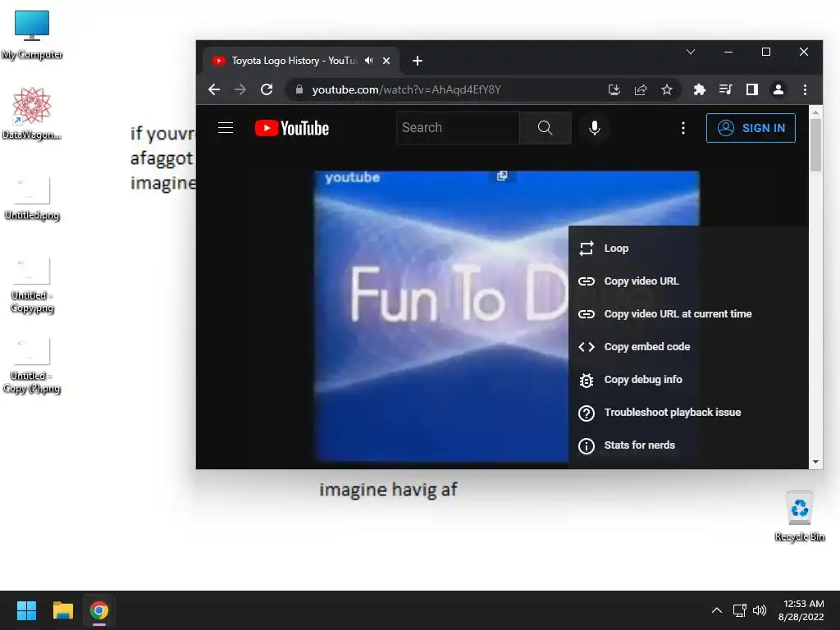Click the install app icon in address bar
840x630 pixels.
tap(614, 89)
